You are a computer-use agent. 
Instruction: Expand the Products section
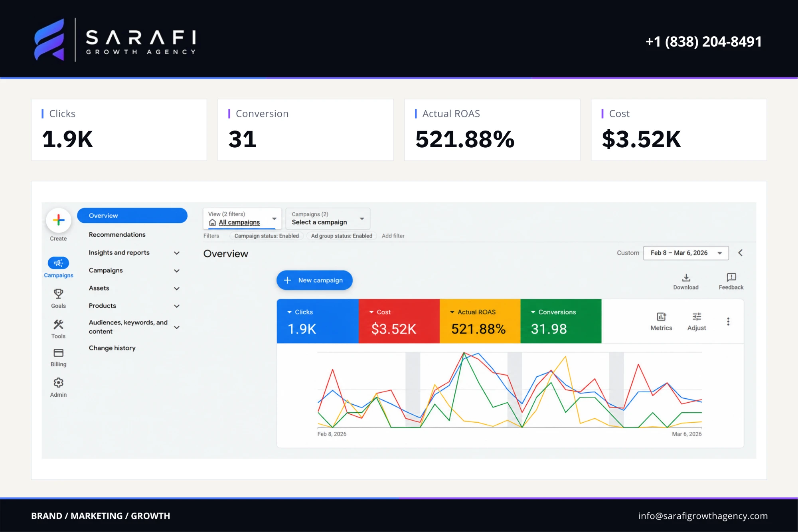tap(177, 306)
